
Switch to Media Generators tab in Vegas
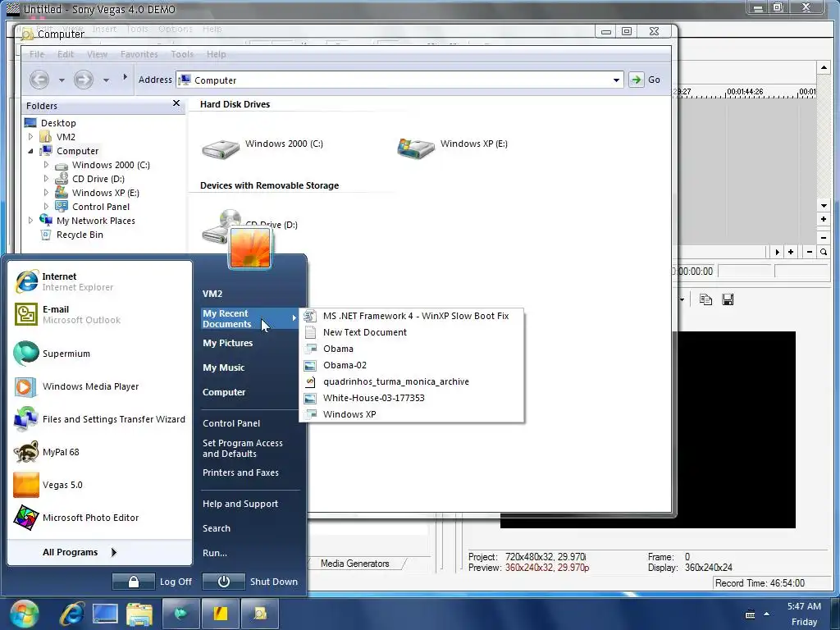[x=354, y=564]
